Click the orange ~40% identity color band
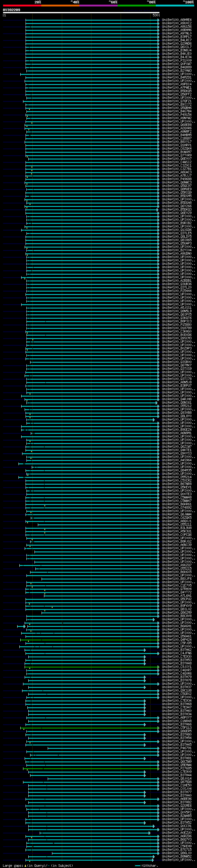The image size is (197, 868). click(x=60, y=6)
